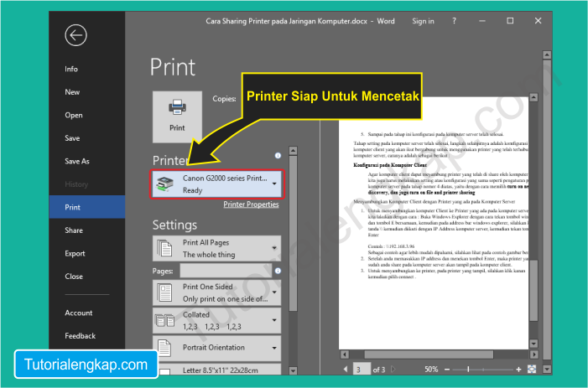Click preview horizontal scrollbar right arrow
Viewport: 588px width, 388px height.
533,354
